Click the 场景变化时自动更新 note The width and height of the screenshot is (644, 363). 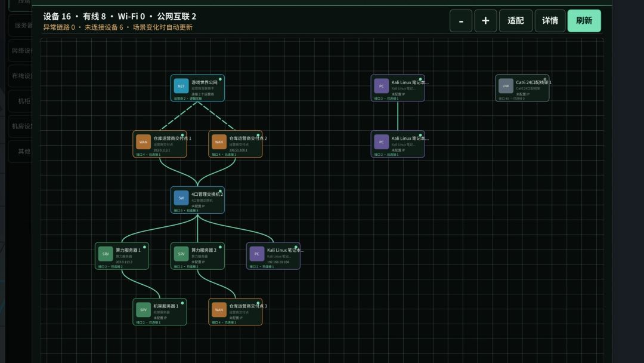pyautogui.click(x=163, y=27)
